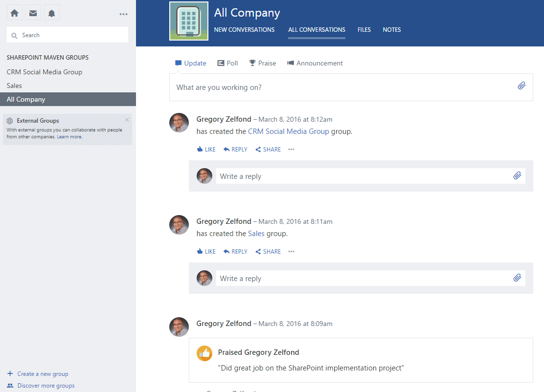Reply to the CRM Social Media Group post
This screenshot has width=544, height=392.
pyautogui.click(x=235, y=150)
